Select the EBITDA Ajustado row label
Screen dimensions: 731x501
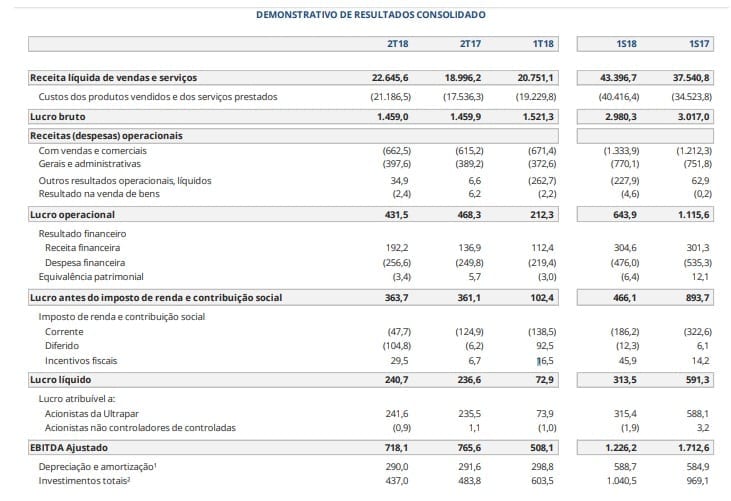tap(69, 447)
